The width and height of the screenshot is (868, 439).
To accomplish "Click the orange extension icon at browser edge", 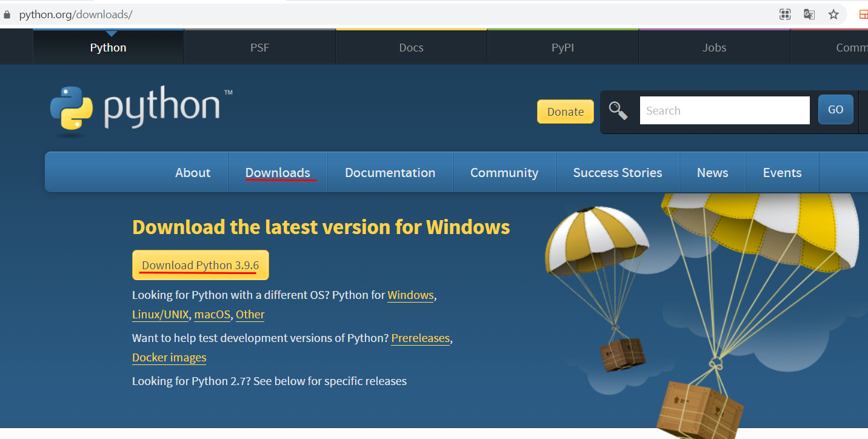I will pyautogui.click(x=863, y=15).
